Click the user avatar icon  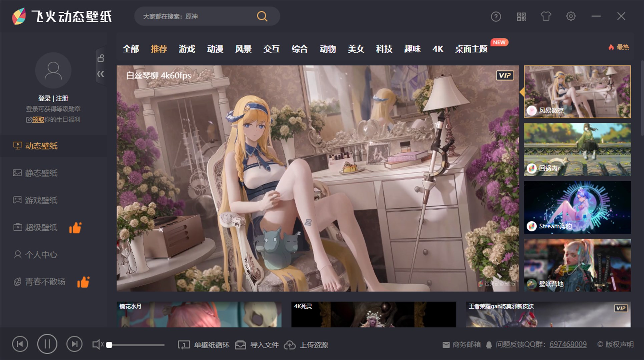[53, 71]
